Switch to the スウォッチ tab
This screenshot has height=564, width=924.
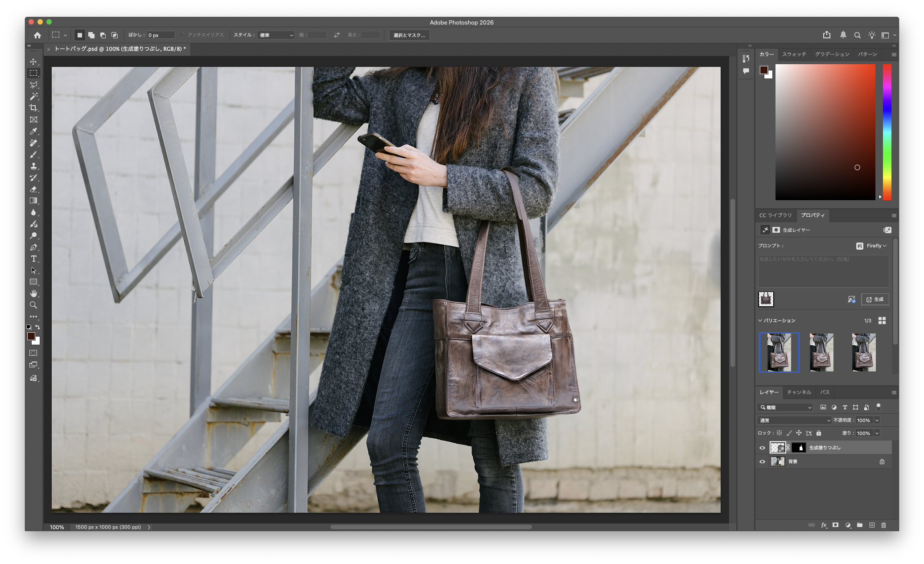tap(794, 54)
